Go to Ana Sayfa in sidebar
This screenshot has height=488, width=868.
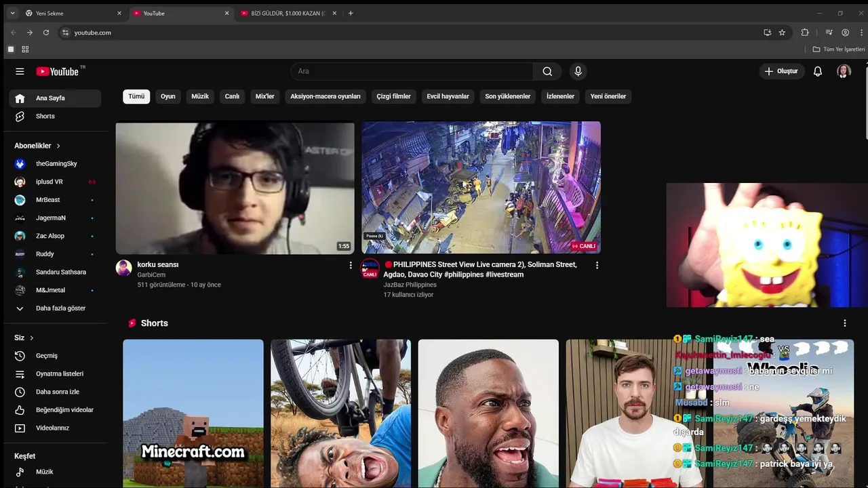[55, 98]
